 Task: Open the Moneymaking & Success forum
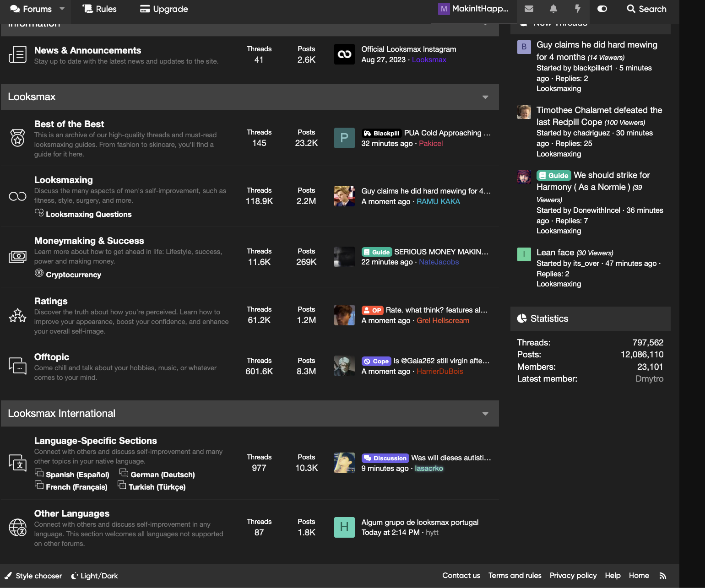pos(89,241)
